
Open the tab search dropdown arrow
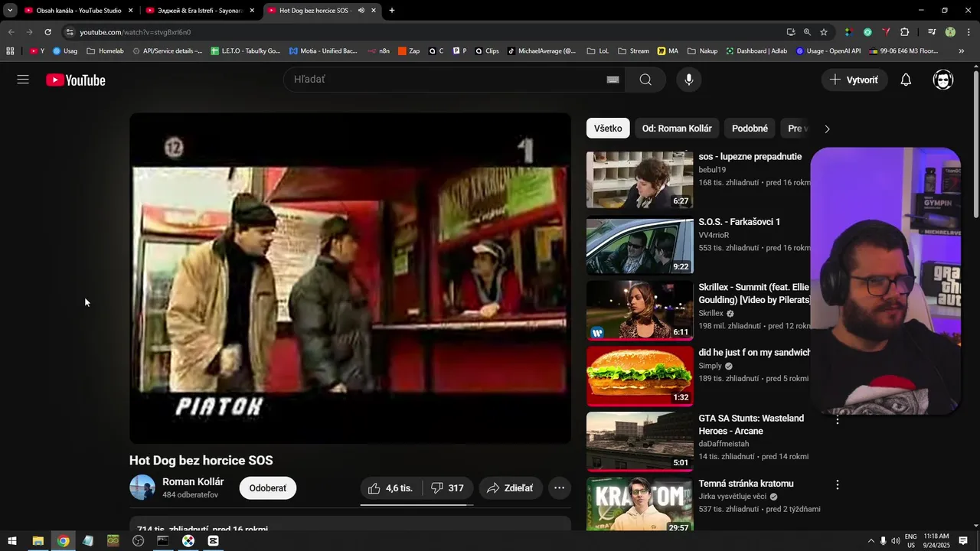point(10,11)
